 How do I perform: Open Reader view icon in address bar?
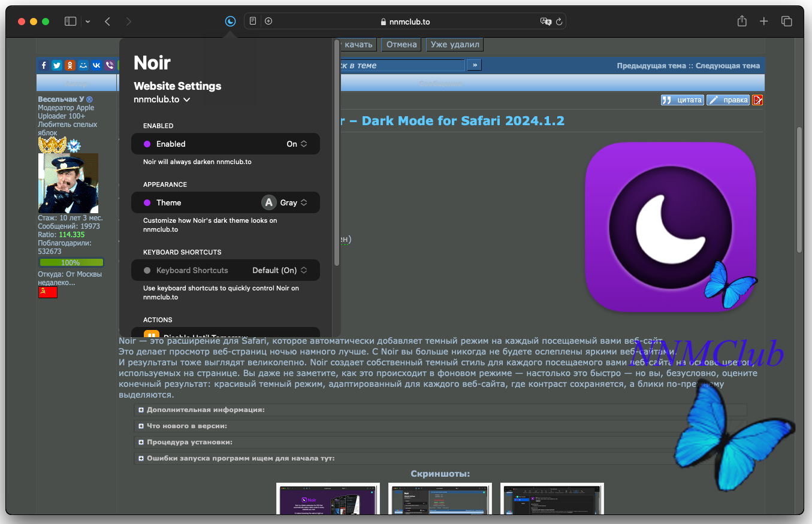point(253,22)
